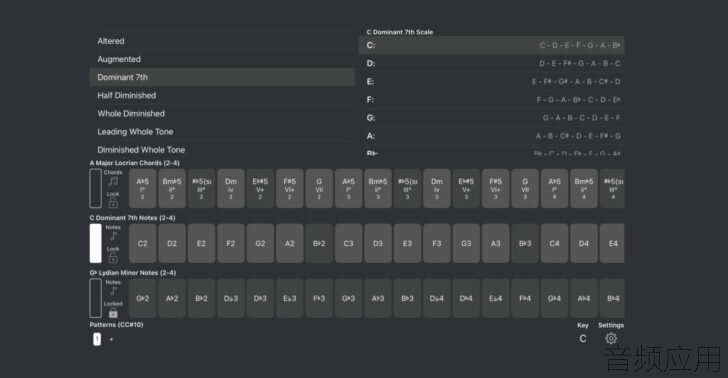
Task: Tap the Dm chord pad in octave 2
Action: (231, 189)
